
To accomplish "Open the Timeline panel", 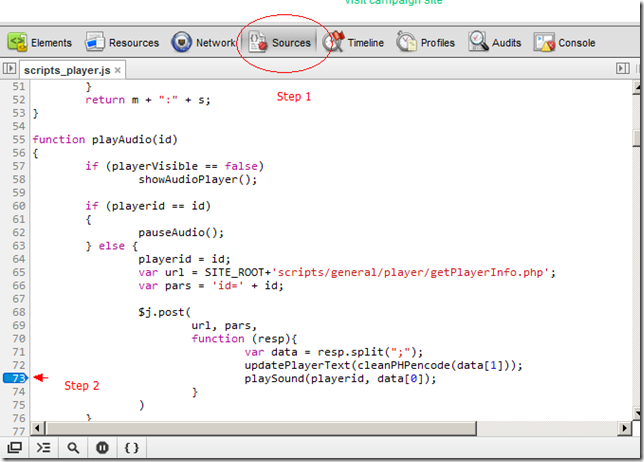I will coord(354,42).
